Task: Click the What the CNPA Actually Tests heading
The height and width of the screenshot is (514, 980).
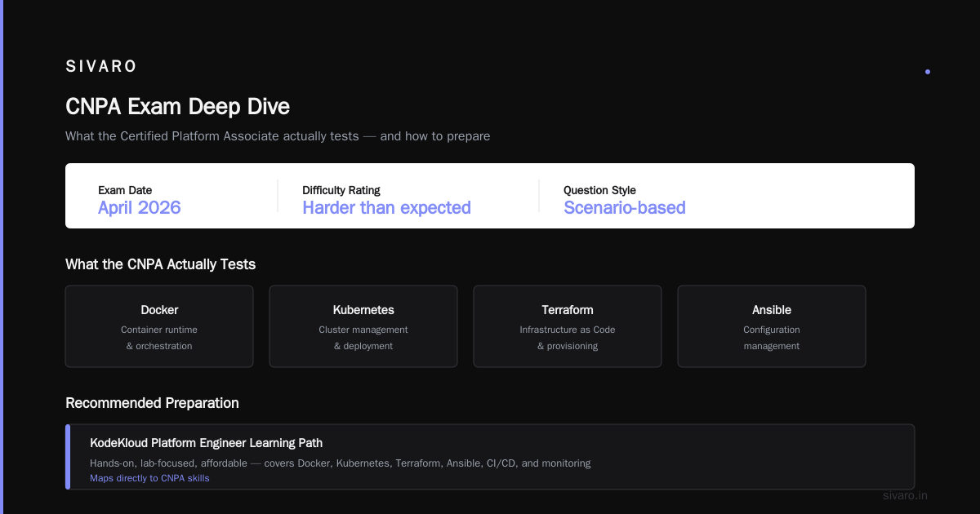Action: tap(160, 264)
